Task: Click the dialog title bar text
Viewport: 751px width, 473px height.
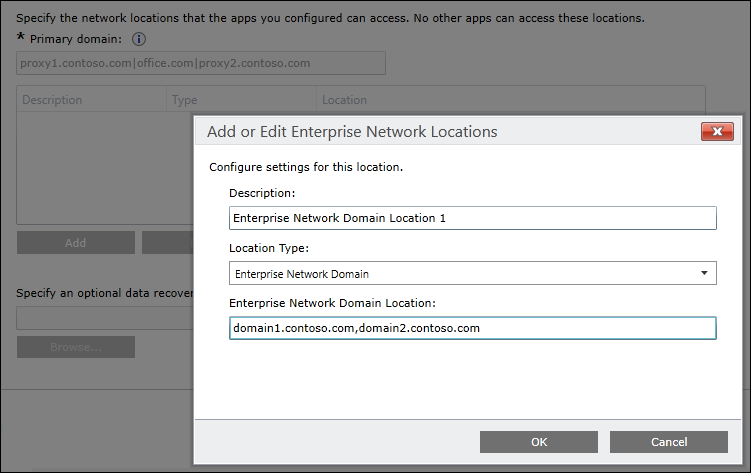Action: [x=351, y=131]
